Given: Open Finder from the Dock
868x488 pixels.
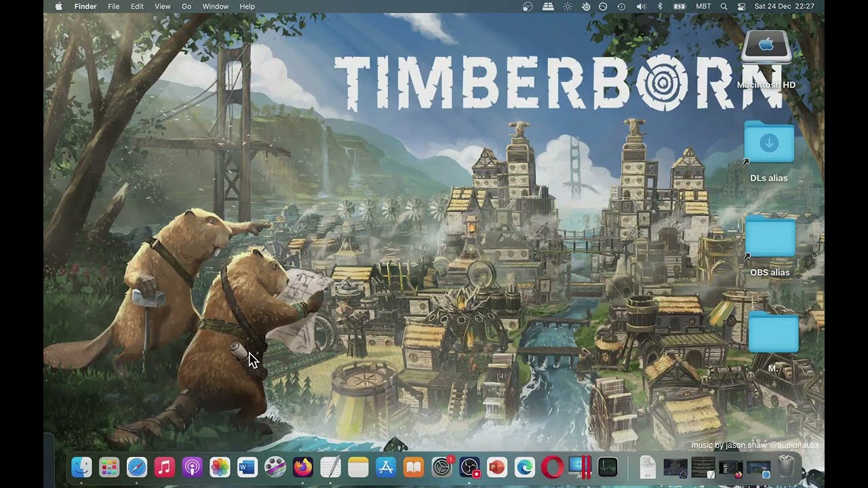Looking at the screenshot, I should pyautogui.click(x=81, y=467).
